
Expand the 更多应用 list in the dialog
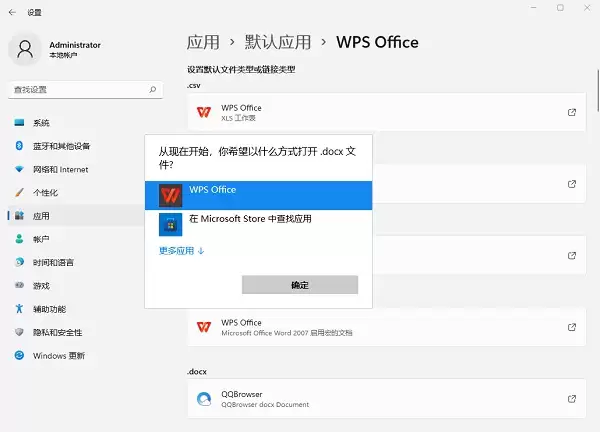pyautogui.click(x=181, y=251)
